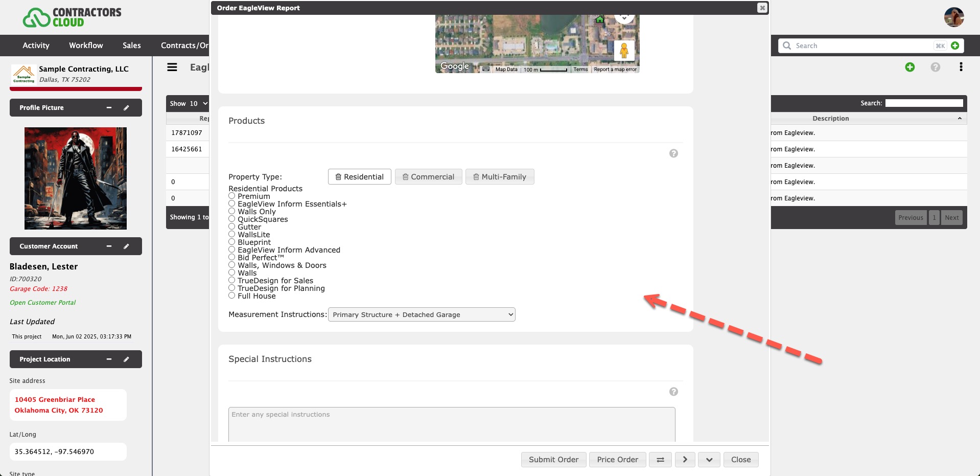
Task: Click the map Terms link
Action: [x=580, y=70]
